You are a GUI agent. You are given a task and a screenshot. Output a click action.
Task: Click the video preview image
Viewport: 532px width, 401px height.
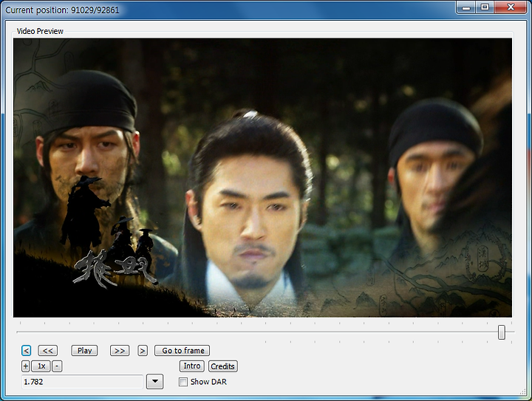coord(262,178)
